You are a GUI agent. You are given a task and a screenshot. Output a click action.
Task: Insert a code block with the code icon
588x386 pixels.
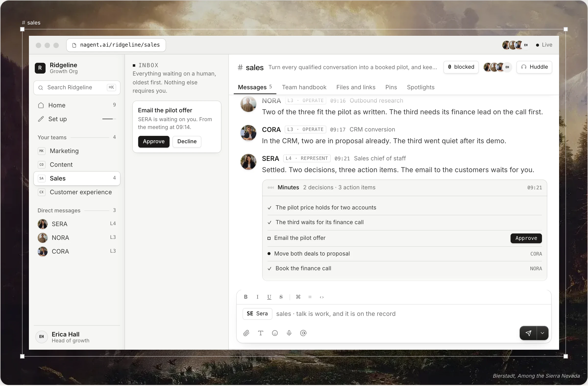click(x=322, y=297)
